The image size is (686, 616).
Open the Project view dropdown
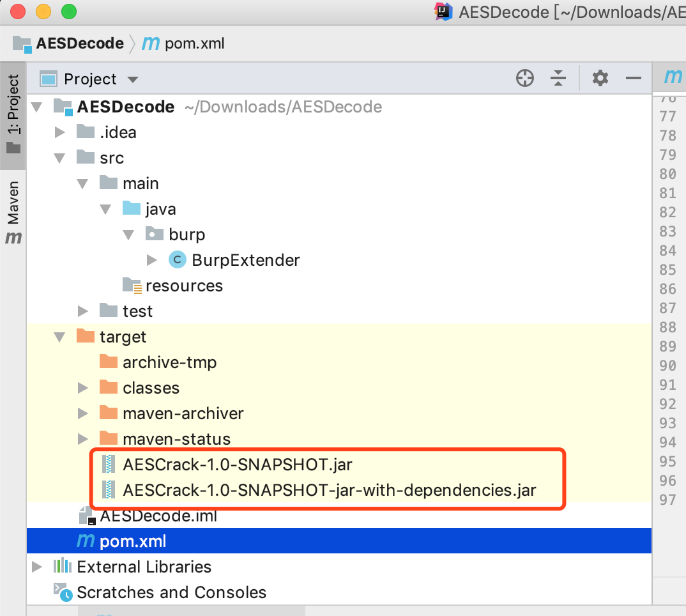point(133,80)
